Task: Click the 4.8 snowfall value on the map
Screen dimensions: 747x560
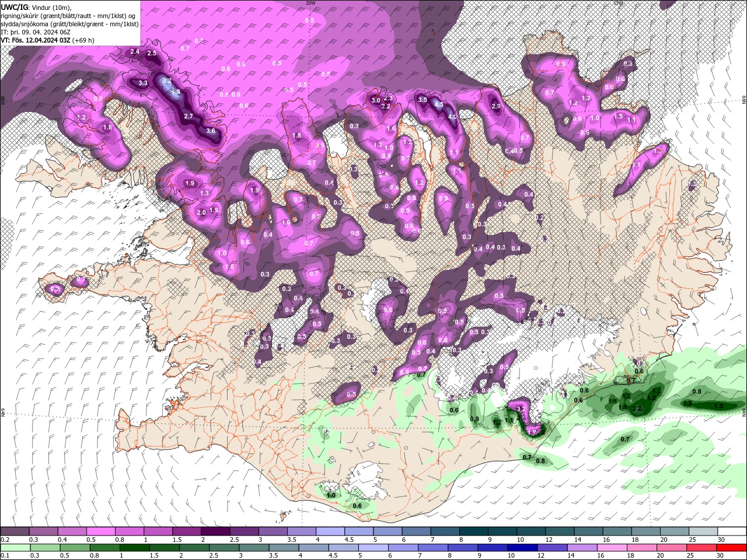Action: [x=175, y=91]
